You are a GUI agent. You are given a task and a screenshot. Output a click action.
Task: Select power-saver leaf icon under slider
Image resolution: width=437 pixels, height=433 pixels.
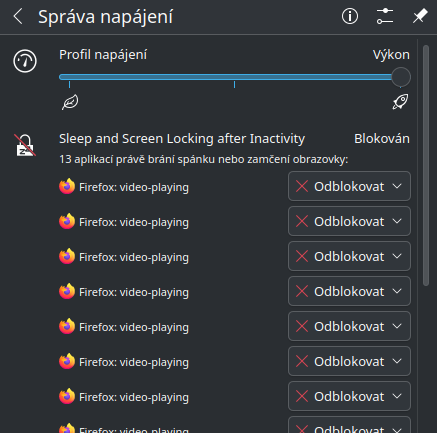click(70, 102)
